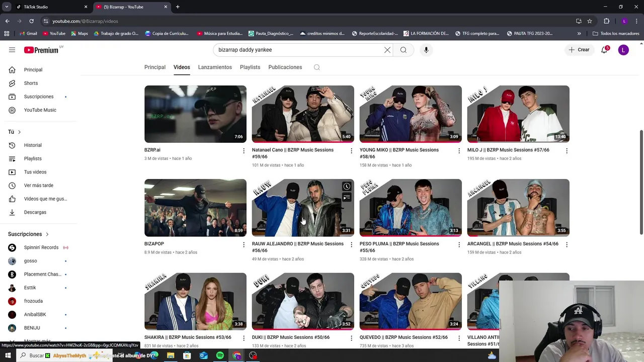Open YouTube Music in the sidebar

(40, 110)
